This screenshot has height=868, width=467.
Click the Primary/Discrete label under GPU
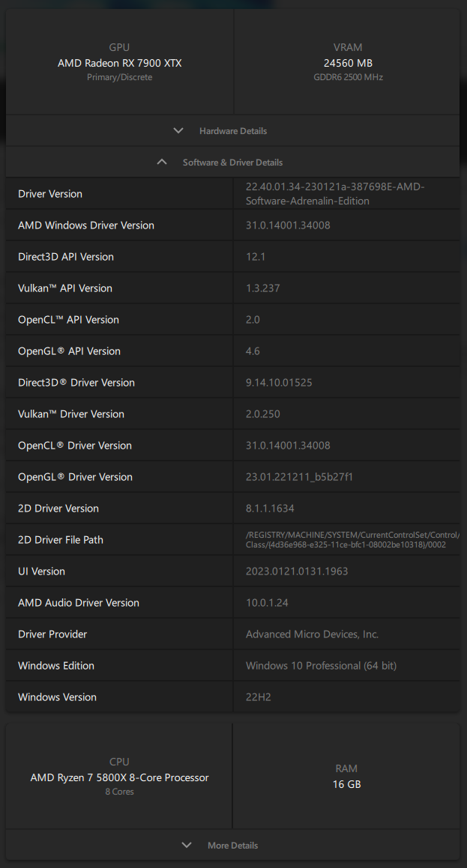[120, 77]
